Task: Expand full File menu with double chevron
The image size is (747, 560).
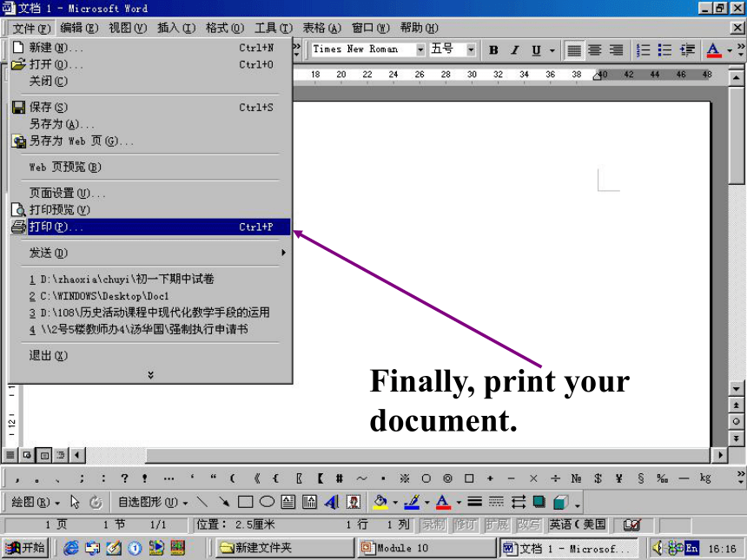Action: tap(150, 375)
